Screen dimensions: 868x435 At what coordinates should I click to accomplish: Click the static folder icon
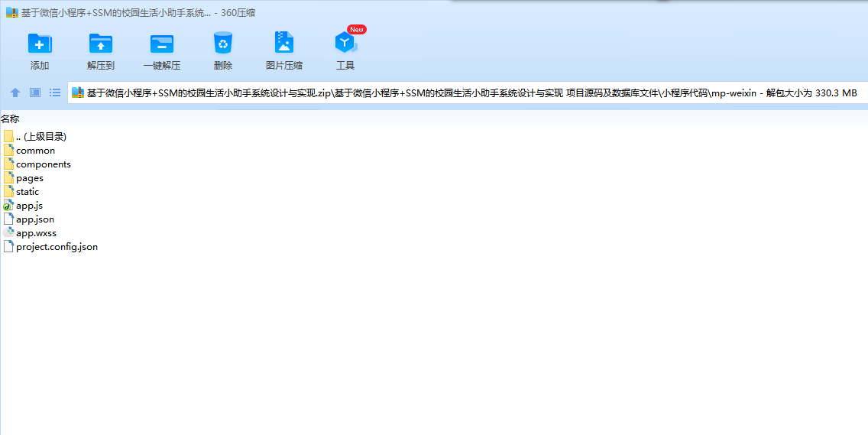(8, 192)
